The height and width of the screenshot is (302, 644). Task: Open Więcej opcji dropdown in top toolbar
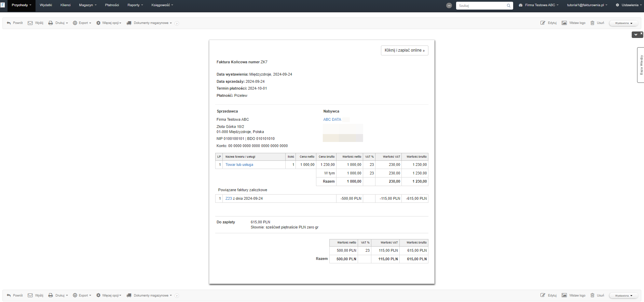tap(109, 23)
